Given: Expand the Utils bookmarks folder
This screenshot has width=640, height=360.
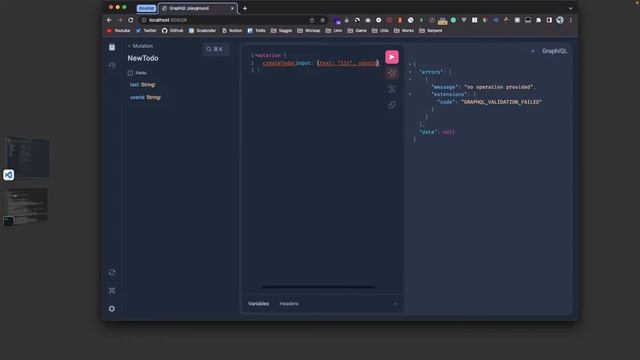Looking at the screenshot, I should coord(380,31).
